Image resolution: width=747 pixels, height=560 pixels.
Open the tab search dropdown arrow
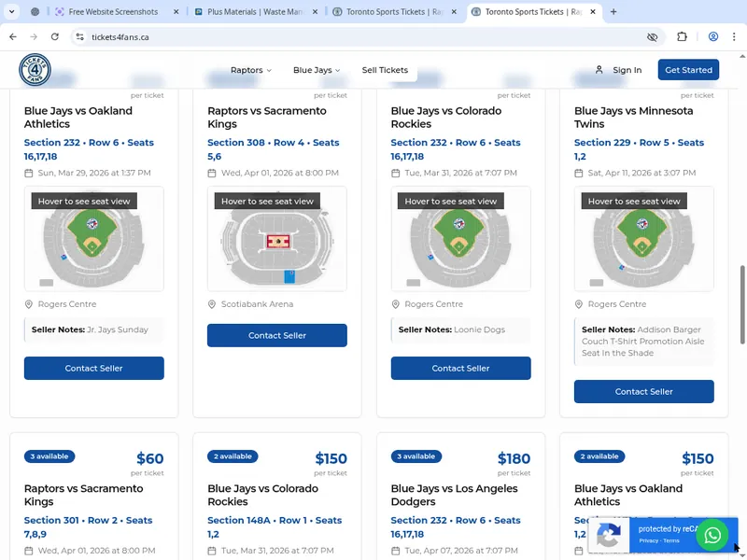point(12,12)
